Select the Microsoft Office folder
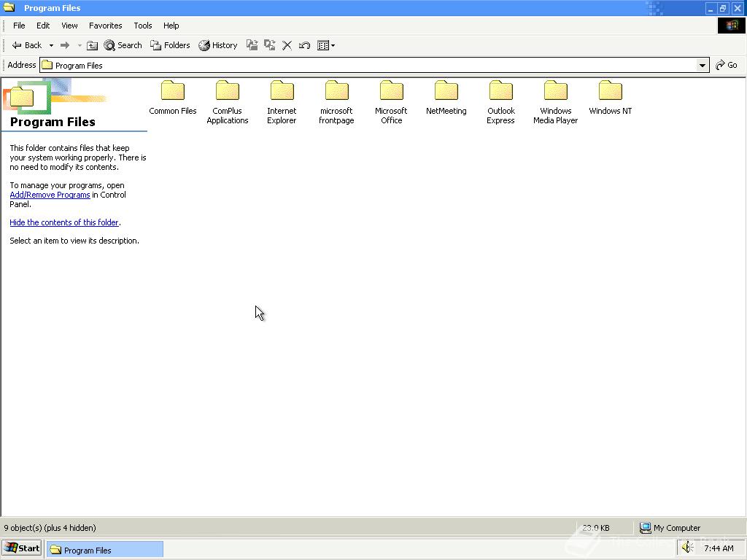 [391, 102]
